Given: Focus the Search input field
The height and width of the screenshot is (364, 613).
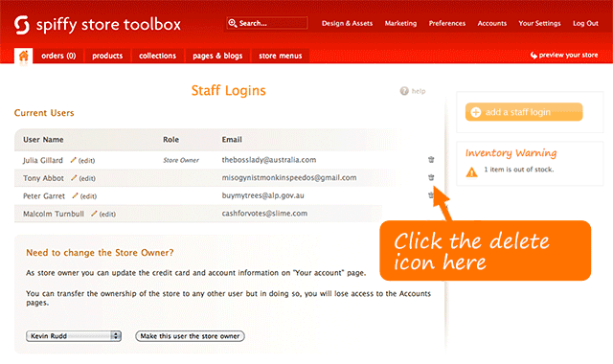Looking at the screenshot, I should point(267,23).
